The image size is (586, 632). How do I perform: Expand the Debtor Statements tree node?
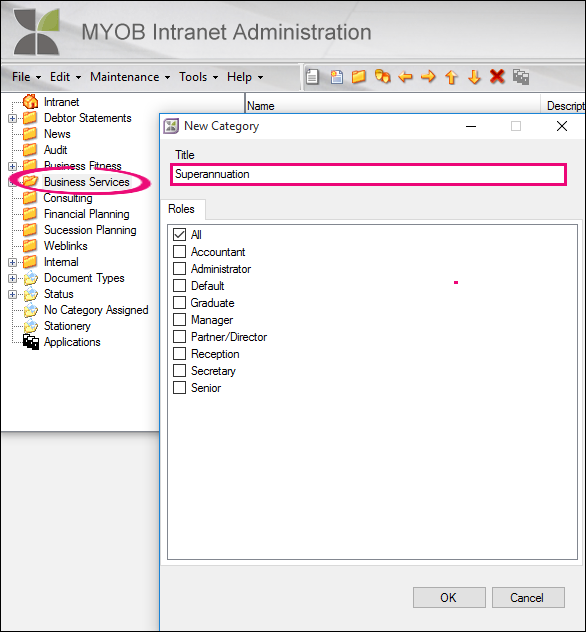click(x=12, y=118)
